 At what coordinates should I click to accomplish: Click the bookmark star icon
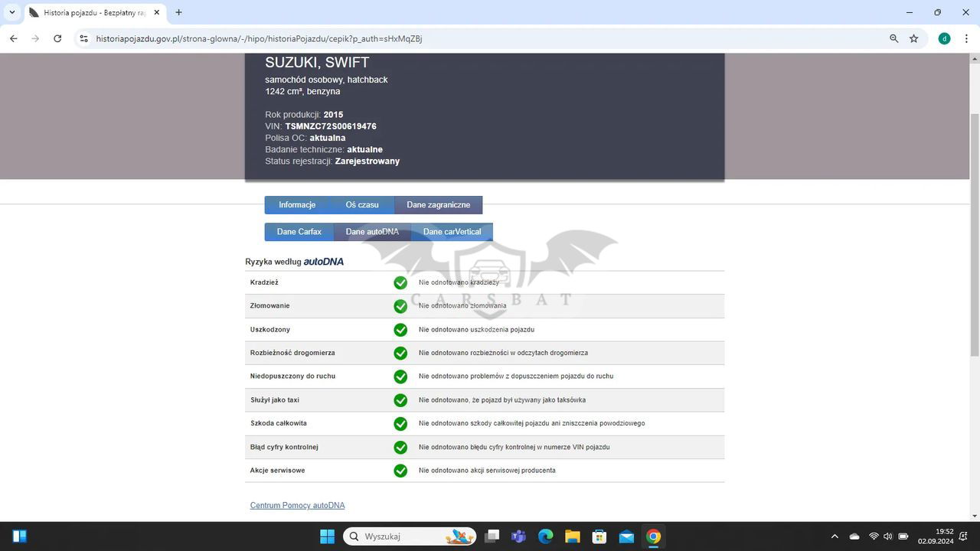click(x=913, y=38)
